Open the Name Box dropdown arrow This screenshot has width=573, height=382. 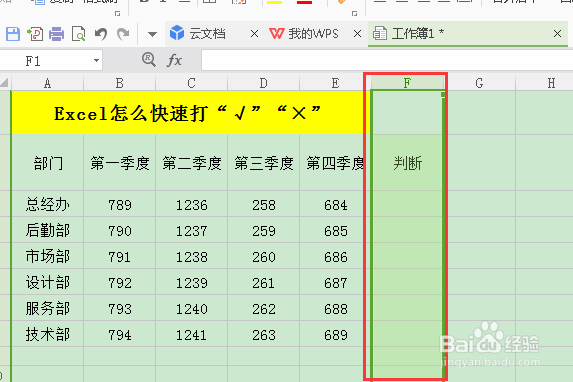pyautogui.click(x=96, y=61)
